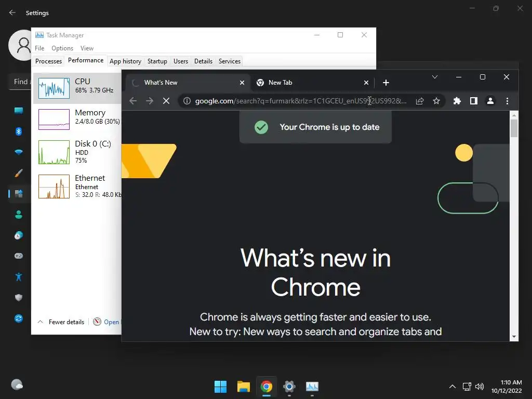Image resolution: width=532 pixels, height=399 pixels.
Task: Open Services tab in Task Manager
Action: click(x=229, y=61)
